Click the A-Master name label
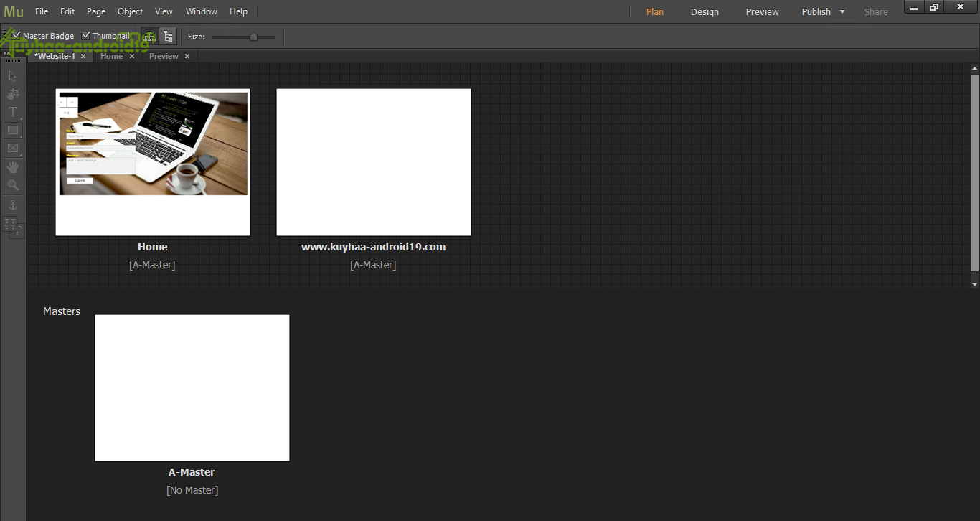 (x=192, y=472)
